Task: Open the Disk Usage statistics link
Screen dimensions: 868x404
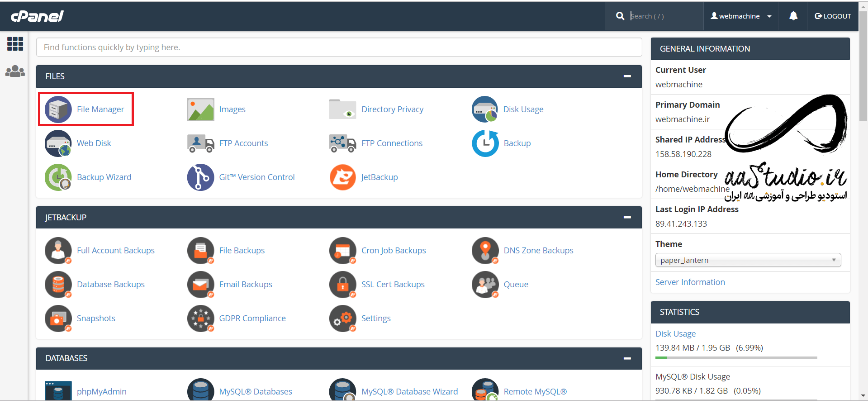Action: point(675,334)
